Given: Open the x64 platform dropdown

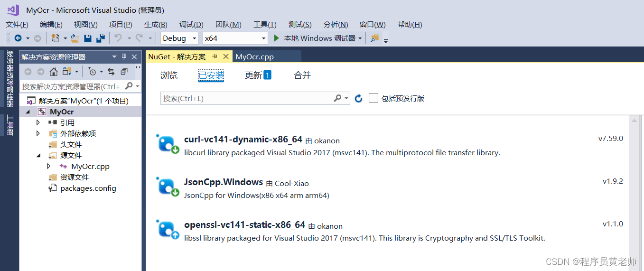Looking at the screenshot, I should point(264,38).
